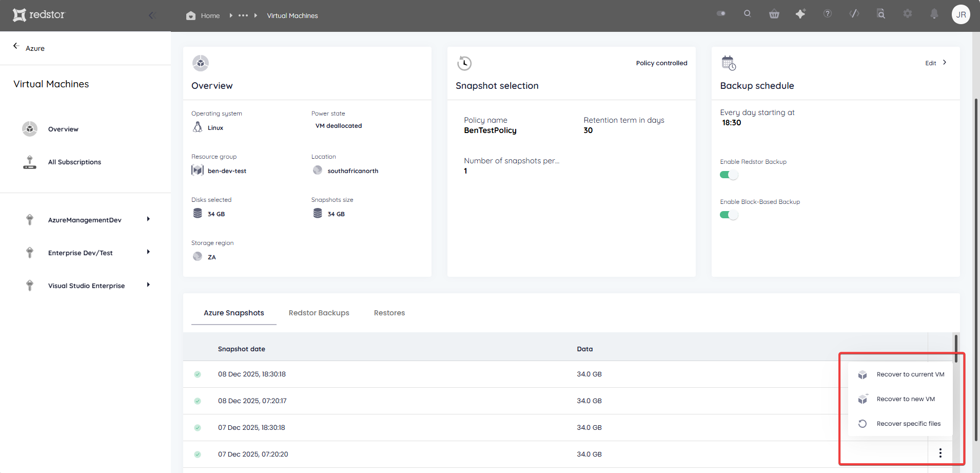Expand the breadcrumb ellipsis

pyautogui.click(x=243, y=15)
